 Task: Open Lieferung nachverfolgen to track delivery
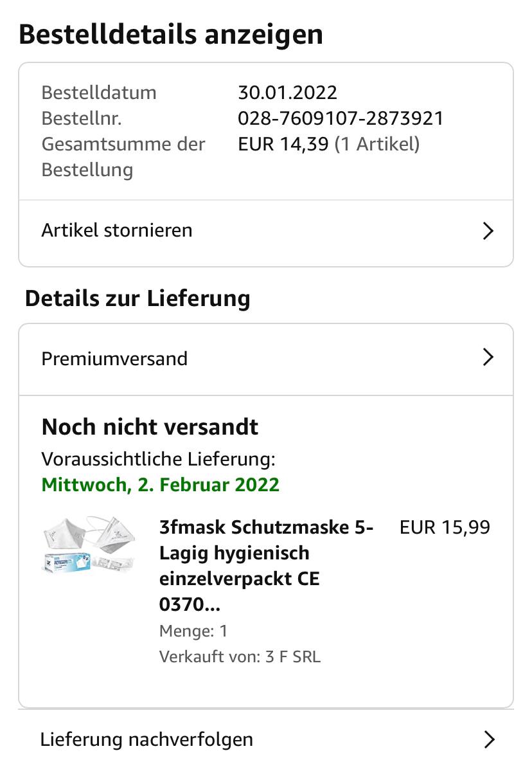146,739
